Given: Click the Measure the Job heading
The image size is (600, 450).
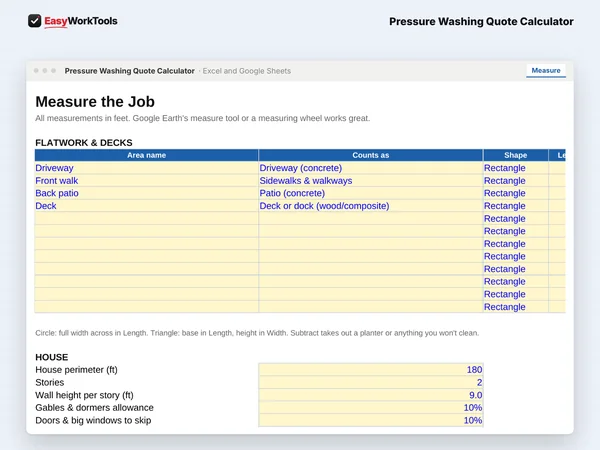Looking at the screenshot, I should [95, 102].
